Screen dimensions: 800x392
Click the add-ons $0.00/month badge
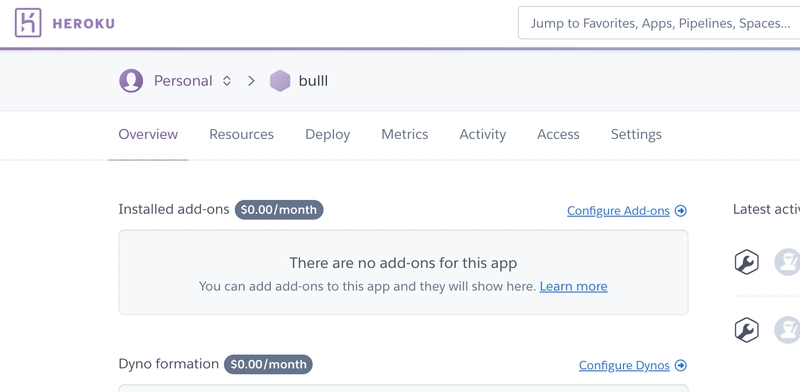coord(279,210)
